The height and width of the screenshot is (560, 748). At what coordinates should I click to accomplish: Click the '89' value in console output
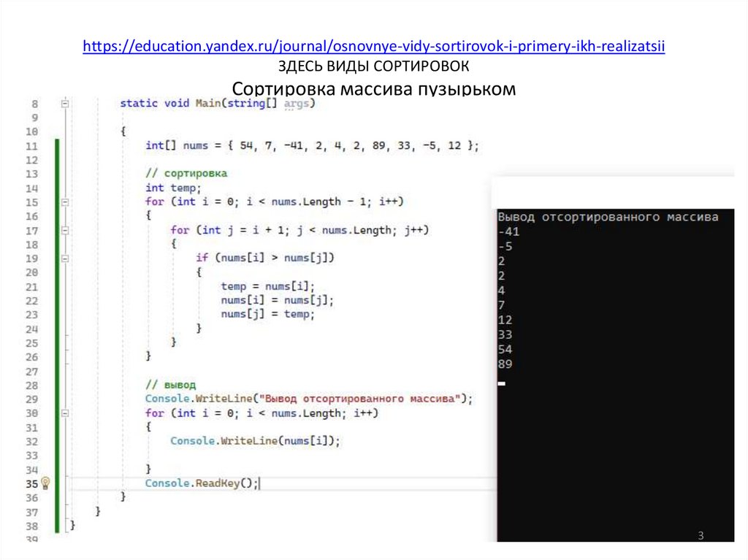(505, 364)
